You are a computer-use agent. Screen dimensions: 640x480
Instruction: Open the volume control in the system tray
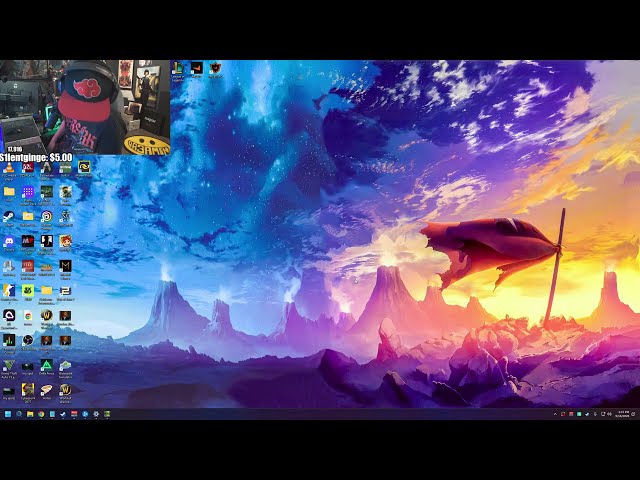tap(609, 414)
